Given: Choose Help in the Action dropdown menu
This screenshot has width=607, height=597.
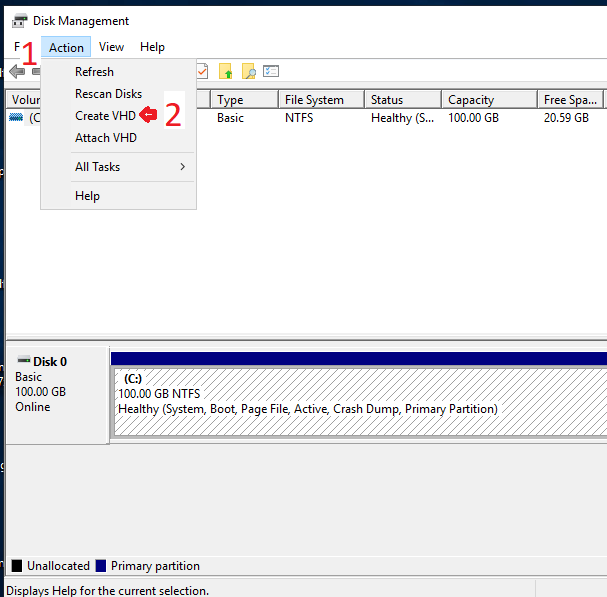Looking at the screenshot, I should pyautogui.click(x=118, y=196).
